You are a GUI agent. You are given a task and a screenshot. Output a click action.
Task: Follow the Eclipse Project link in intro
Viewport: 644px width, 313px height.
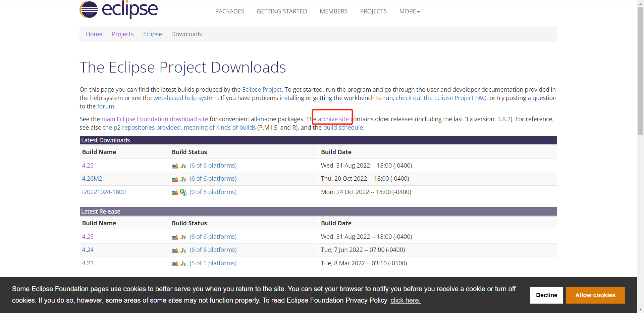[x=262, y=90]
